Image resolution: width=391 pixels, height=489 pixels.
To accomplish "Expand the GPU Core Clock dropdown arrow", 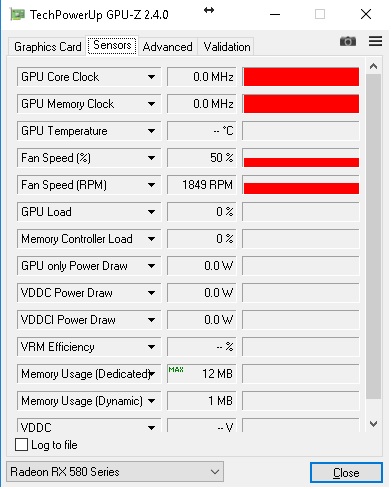I will click(x=151, y=77).
